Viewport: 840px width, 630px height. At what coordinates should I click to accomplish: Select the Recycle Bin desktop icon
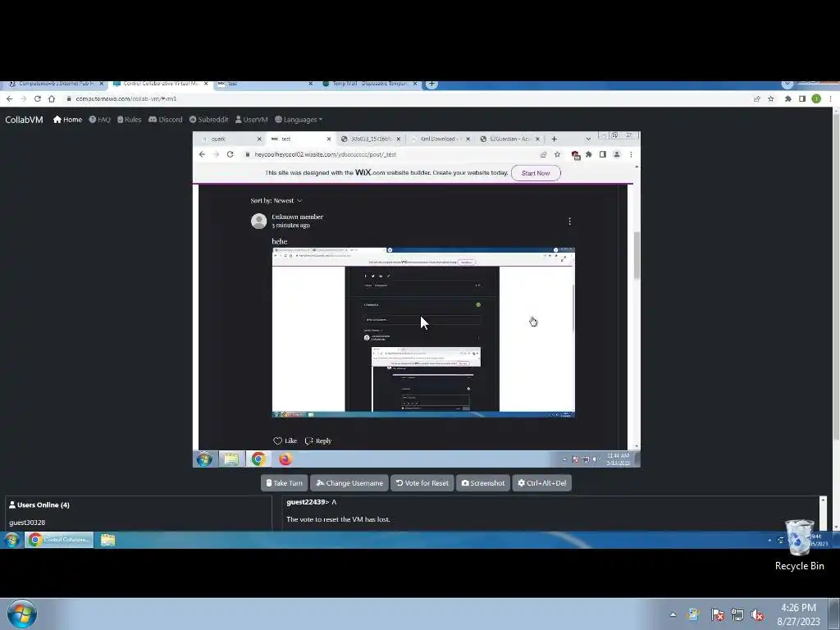tap(799, 546)
